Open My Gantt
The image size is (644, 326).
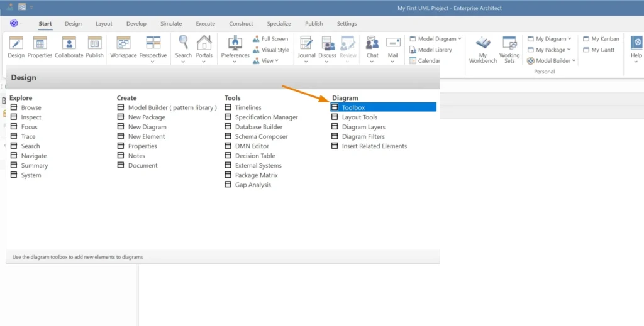599,50
